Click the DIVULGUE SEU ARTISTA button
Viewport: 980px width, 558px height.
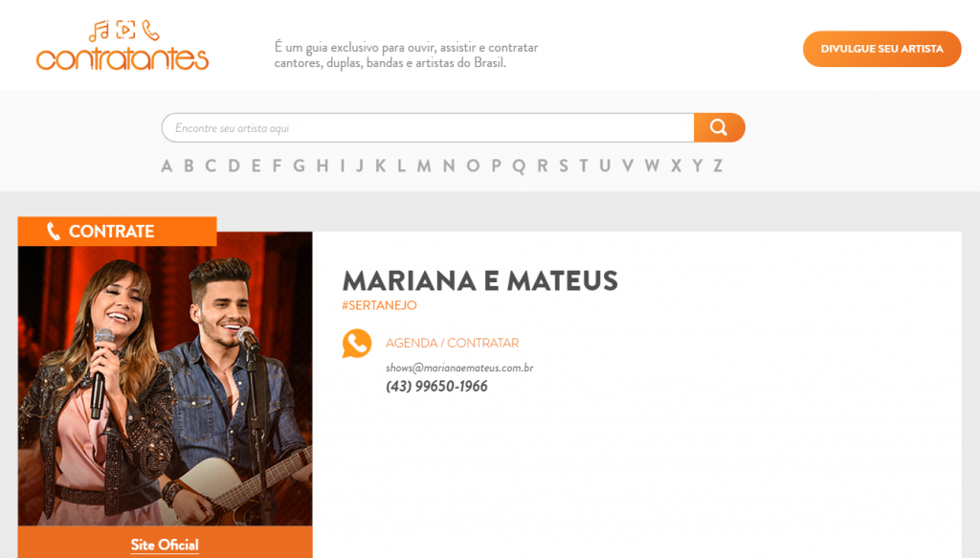pos(881,49)
